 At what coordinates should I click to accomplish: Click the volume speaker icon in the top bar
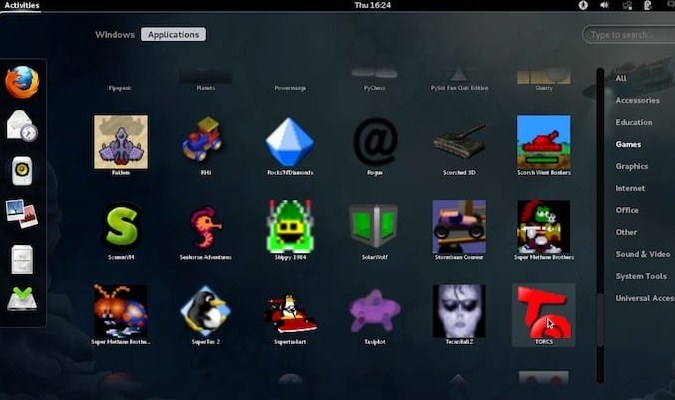click(x=604, y=5)
